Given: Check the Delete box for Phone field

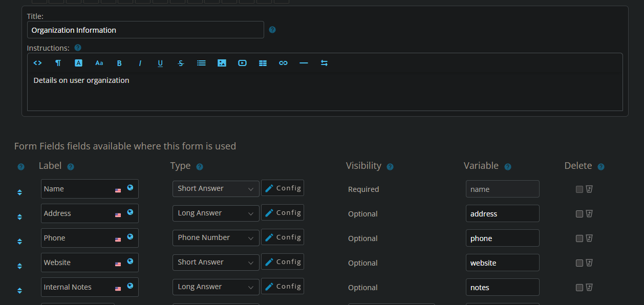Looking at the screenshot, I should (x=579, y=238).
